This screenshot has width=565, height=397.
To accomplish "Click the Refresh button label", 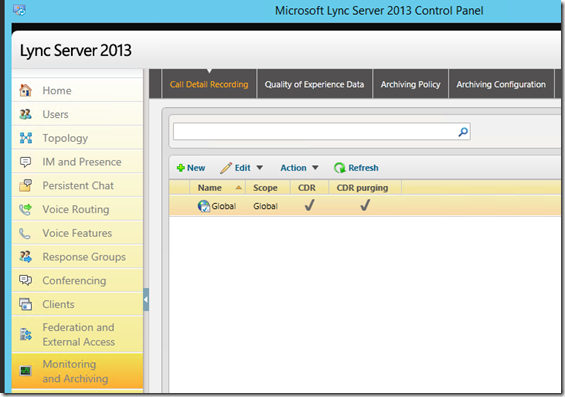I will coord(363,168).
